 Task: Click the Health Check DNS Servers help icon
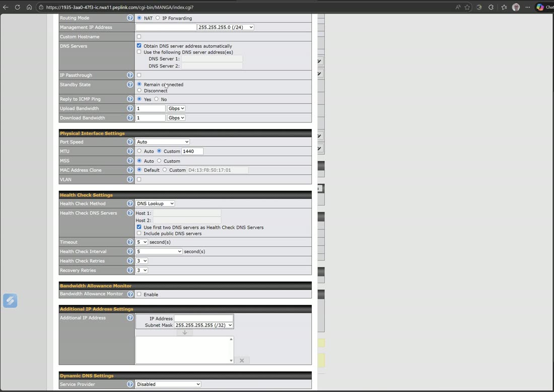pyautogui.click(x=130, y=213)
